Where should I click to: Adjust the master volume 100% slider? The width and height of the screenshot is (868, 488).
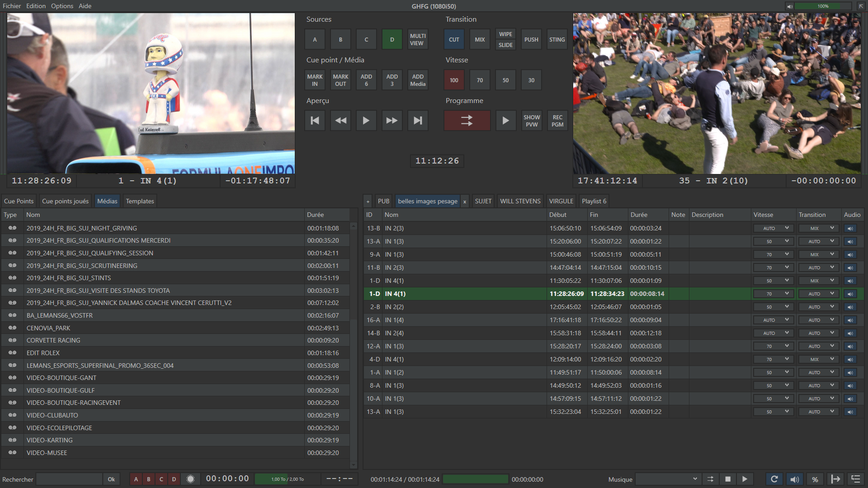tap(823, 6)
